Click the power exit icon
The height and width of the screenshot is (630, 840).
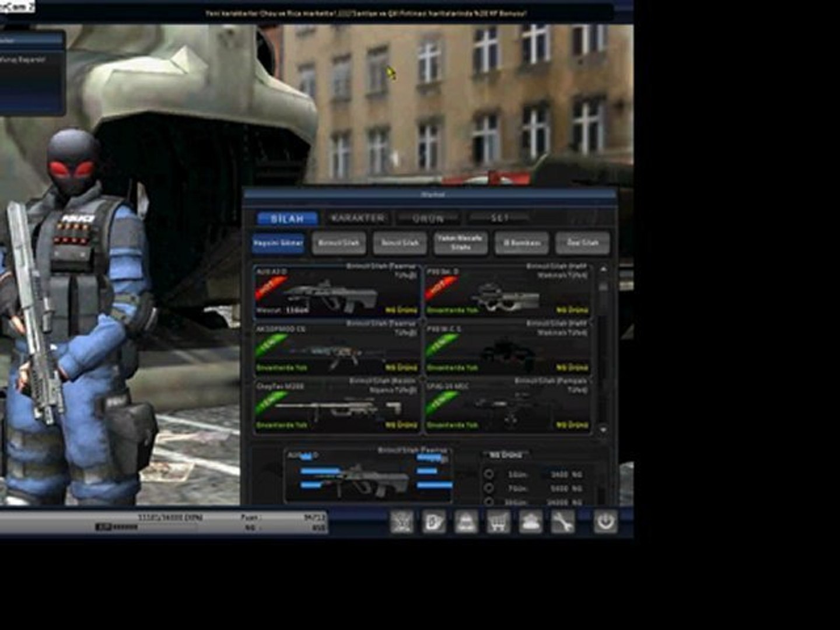(605, 521)
